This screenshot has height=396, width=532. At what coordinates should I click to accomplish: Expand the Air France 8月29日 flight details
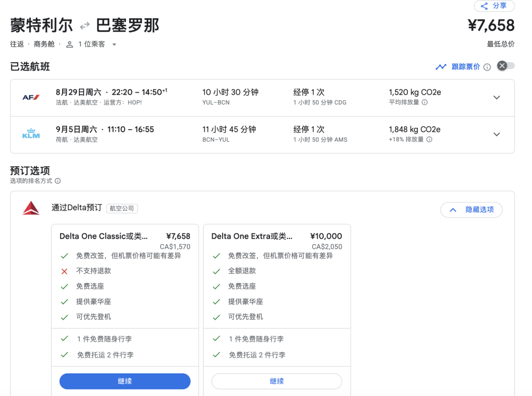point(497,98)
